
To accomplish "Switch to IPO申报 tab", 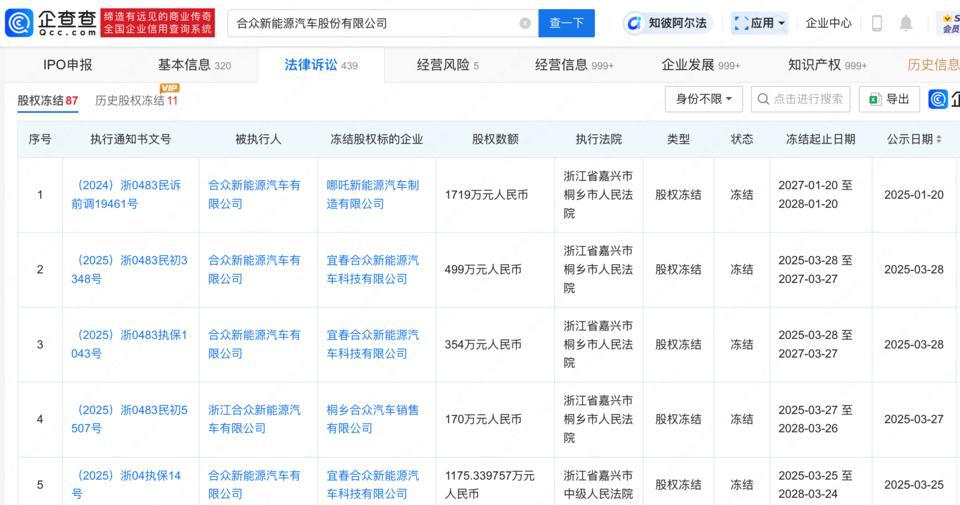I will [67, 65].
